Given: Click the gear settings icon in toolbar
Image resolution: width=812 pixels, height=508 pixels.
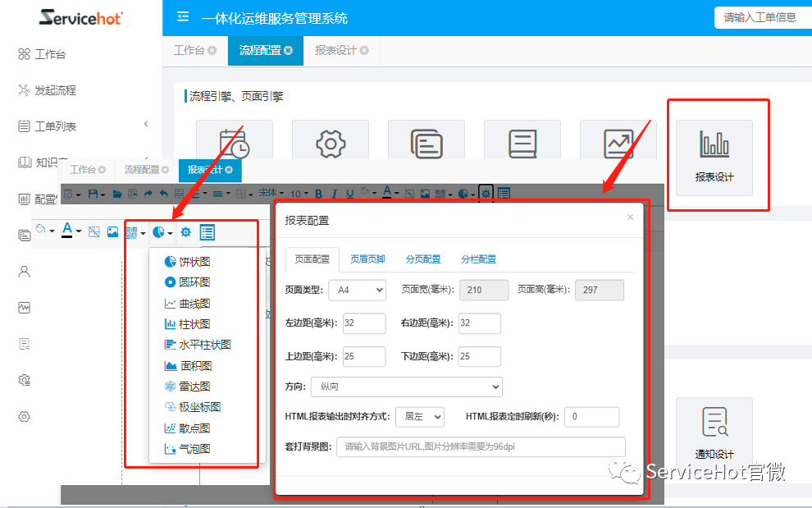Looking at the screenshot, I should click(x=486, y=192).
